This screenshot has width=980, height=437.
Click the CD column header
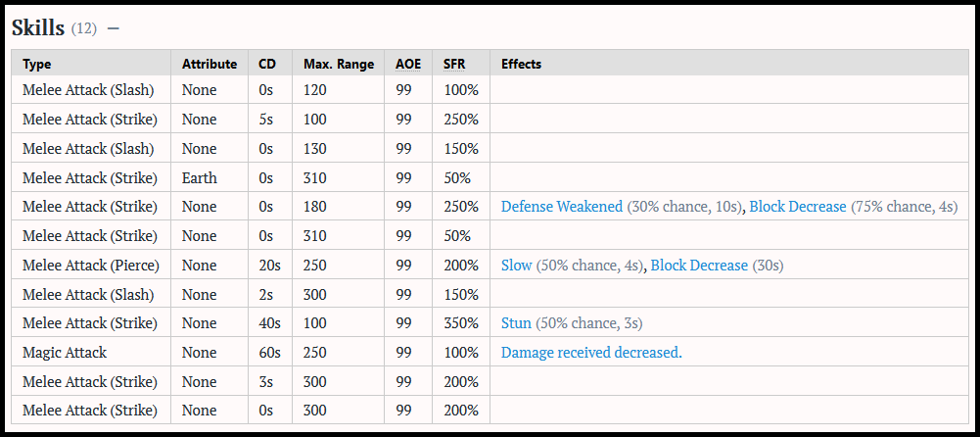pyautogui.click(x=267, y=64)
